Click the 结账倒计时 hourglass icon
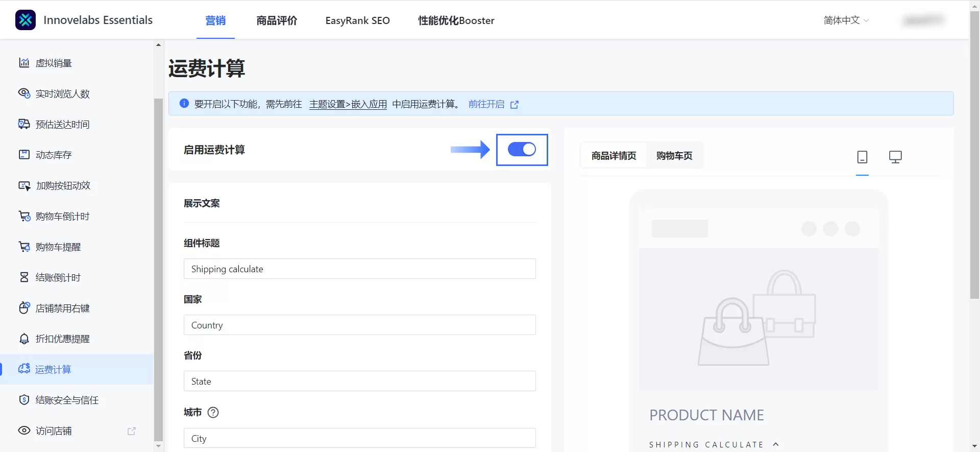The height and width of the screenshot is (452, 980). click(24, 277)
